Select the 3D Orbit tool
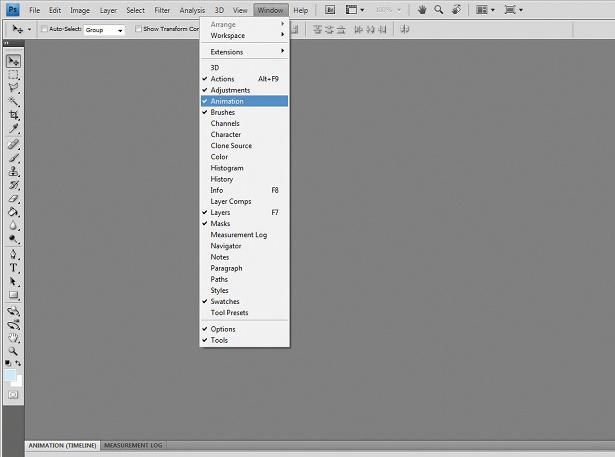Image resolution: width=615 pixels, height=457 pixels. tap(13, 324)
